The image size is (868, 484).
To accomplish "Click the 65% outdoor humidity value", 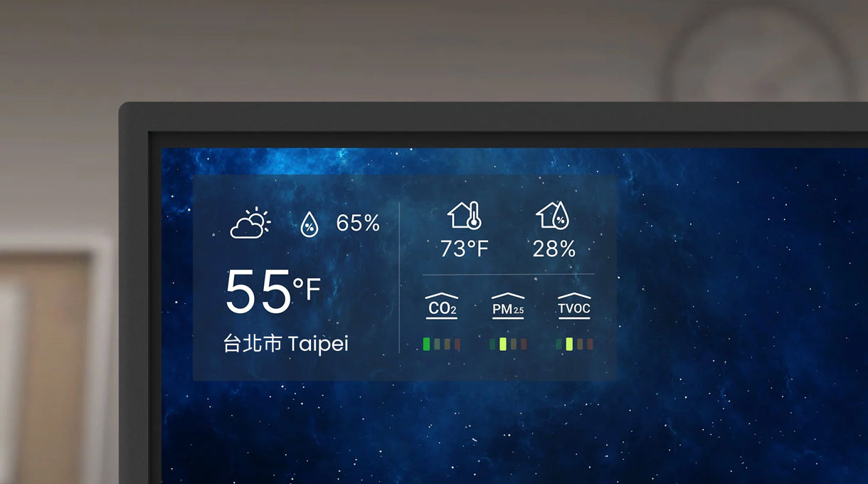I will (x=358, y=223).
